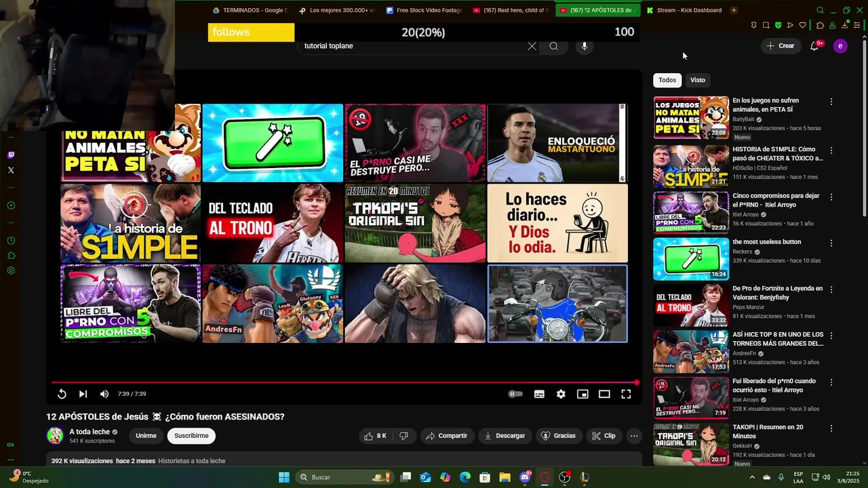Image resolution: width=868 pixels, height=488 pixels.
Task: Toggle subtitles on the player
Action: (539, 394)
